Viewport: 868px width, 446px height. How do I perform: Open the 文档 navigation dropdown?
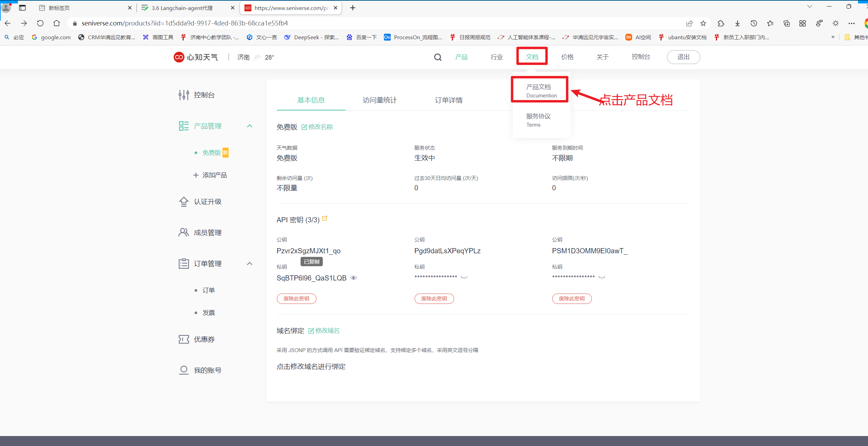pos(532,57)
